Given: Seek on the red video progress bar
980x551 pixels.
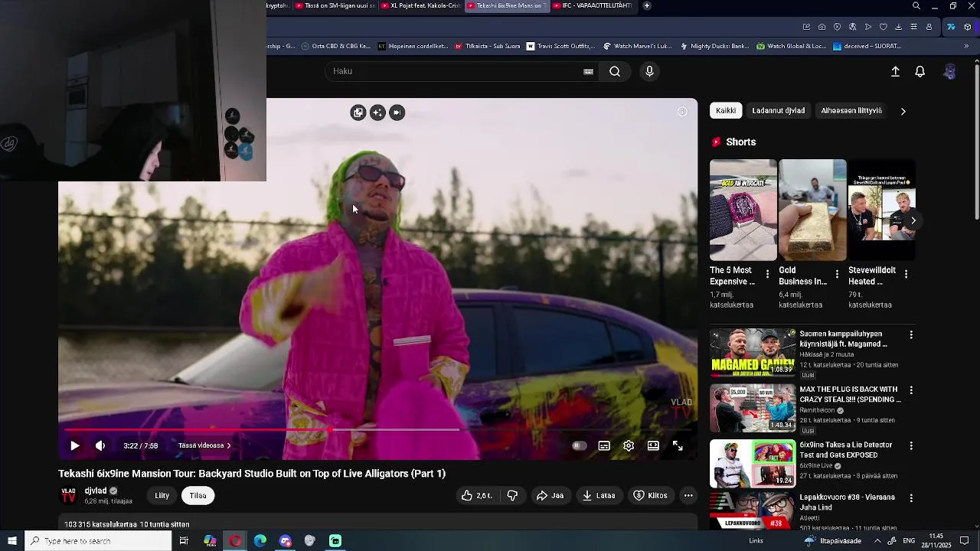Looking at the screenshot, I should click(377, 430).
